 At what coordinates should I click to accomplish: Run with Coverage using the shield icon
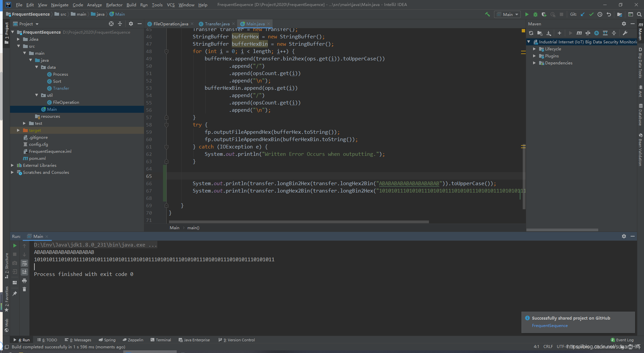(x=544, y=14)
